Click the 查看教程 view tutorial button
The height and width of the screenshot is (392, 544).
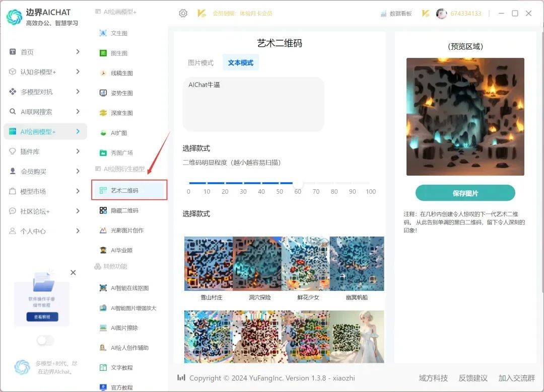coord(42,317)
